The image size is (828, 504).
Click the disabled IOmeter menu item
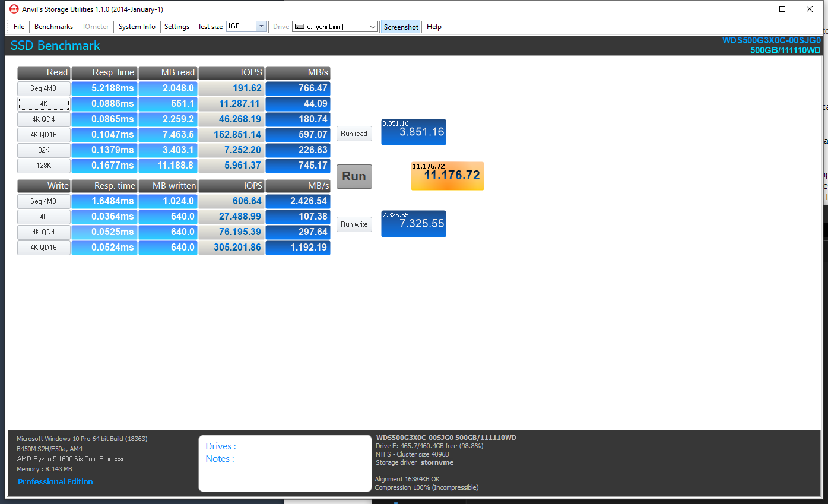point(96,27)
